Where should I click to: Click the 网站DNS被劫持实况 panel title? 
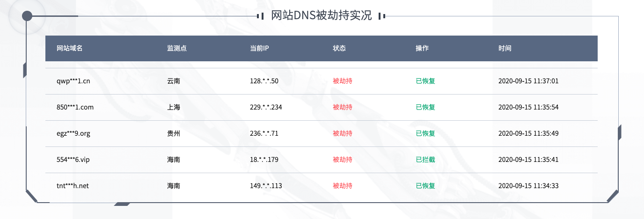(321, 16)
